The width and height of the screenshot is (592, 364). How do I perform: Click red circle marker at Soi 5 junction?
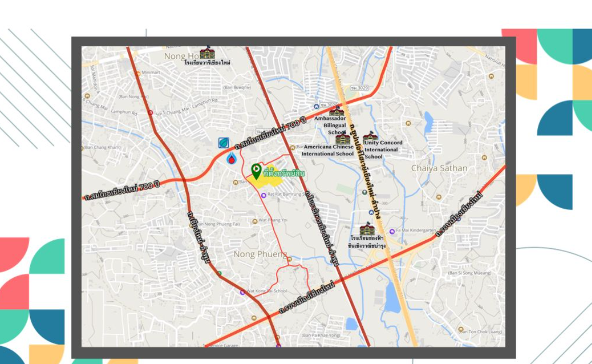(150, 112)
